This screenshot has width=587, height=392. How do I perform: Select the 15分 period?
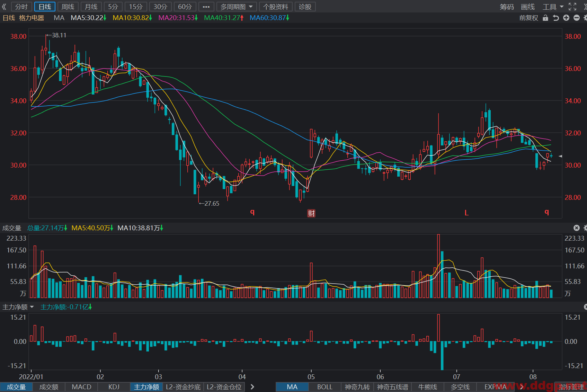[x=136, y=7]
